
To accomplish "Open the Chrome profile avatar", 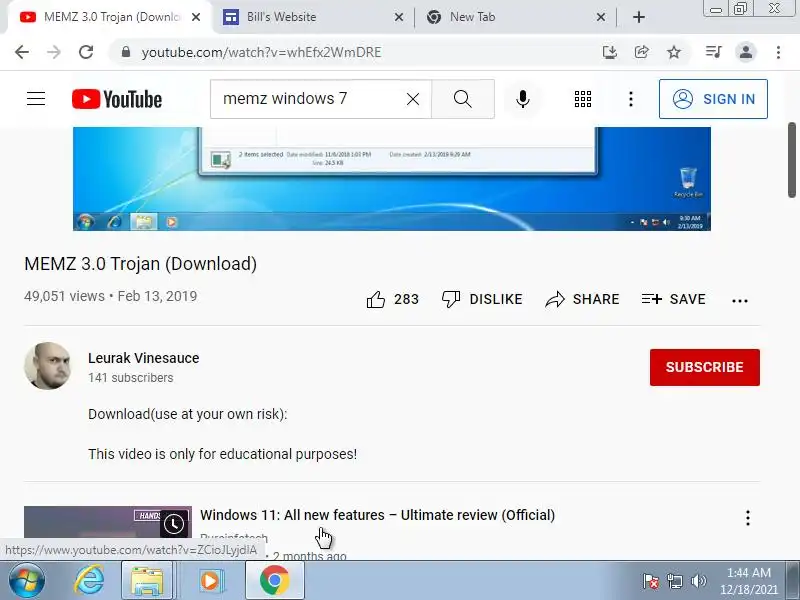I will click(745, 52).
